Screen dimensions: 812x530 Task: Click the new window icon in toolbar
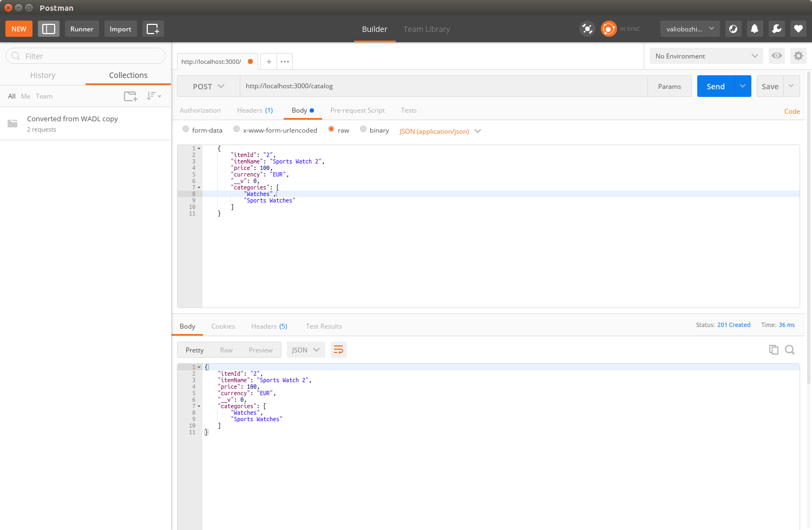point(153,29)
